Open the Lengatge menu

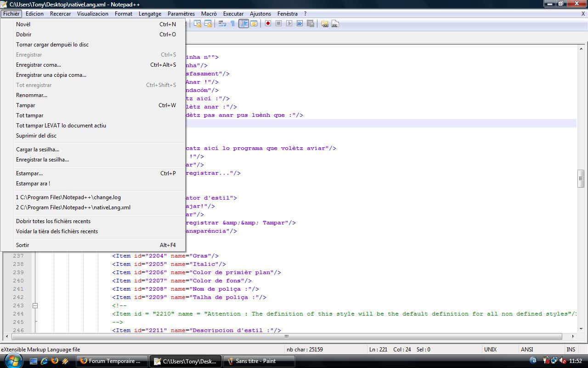[150, 14]
